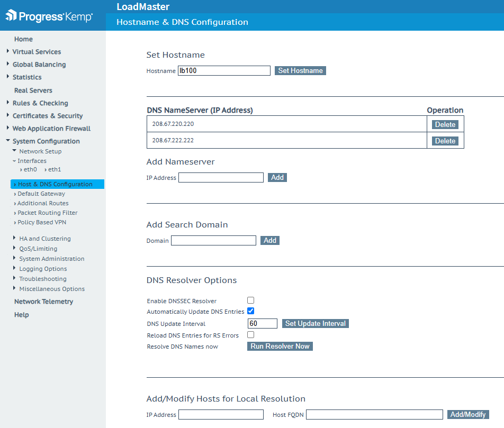This screenshot has height=428, width=504.
Task: Expand Global Balancing menu arrow
Action: pos(8,64)
